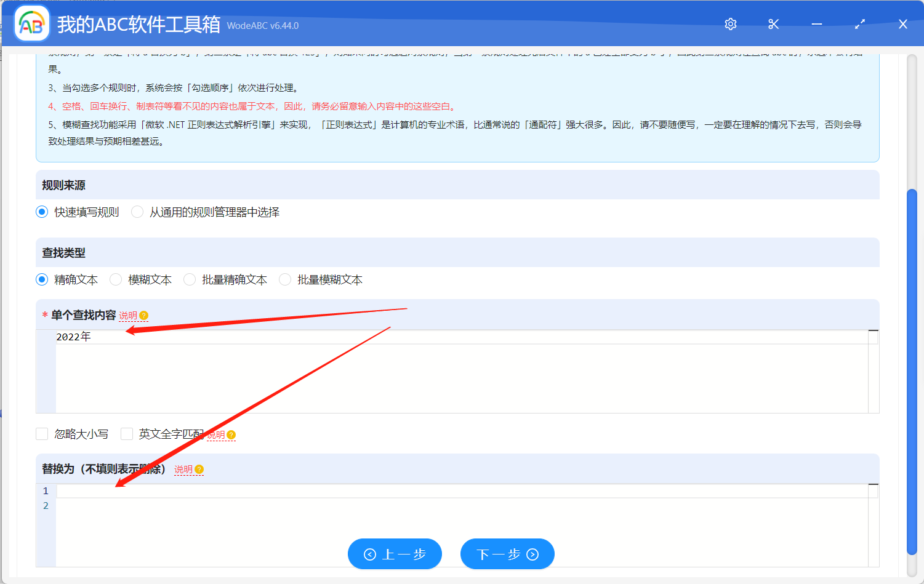Viewport: 924px width, 584px height.
Task: Go back with the 上一步 button
Action: (395, 554)
